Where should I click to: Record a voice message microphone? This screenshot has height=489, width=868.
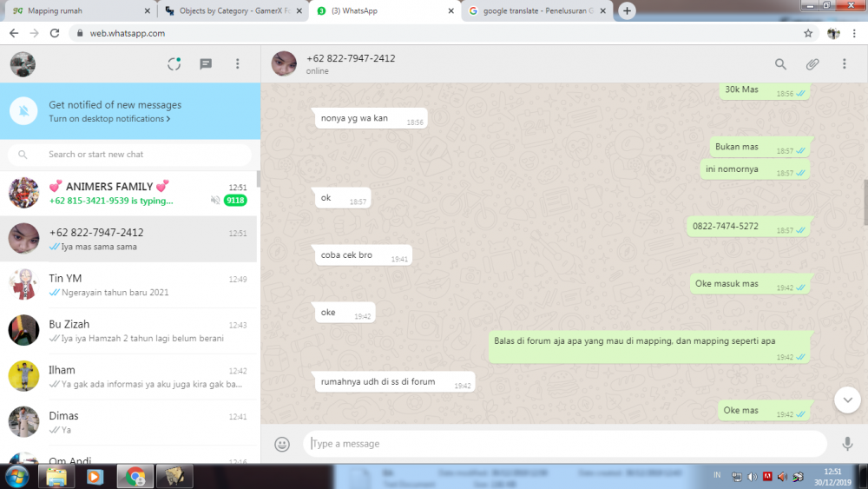coord(847,444)
